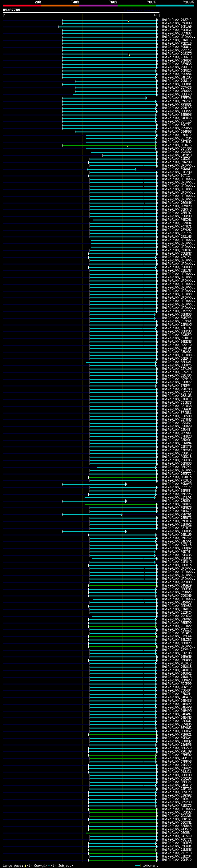Screen dimensions: 197x868
Task: Click label UniRef100_Q84P96
Action: click(177, 132)
